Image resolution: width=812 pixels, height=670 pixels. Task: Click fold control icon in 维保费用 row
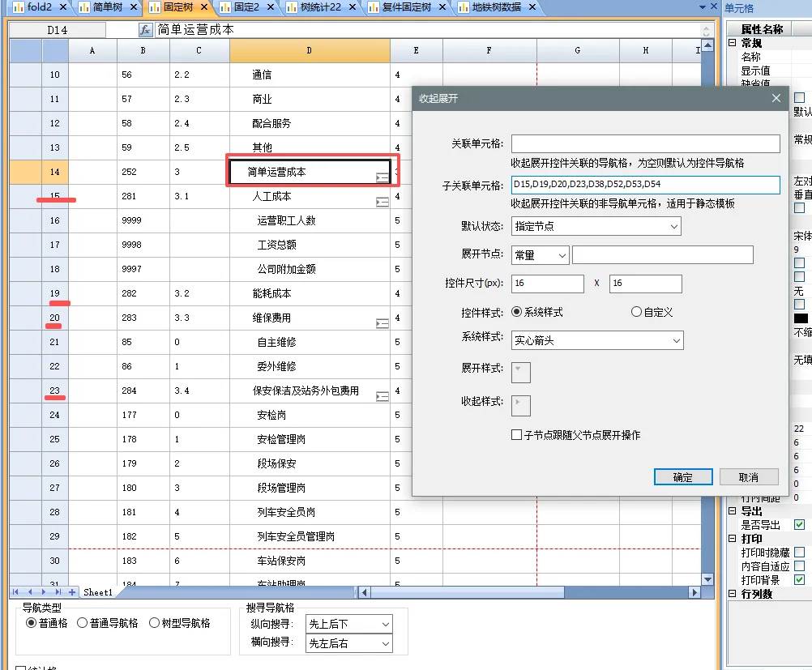point(382,323)
